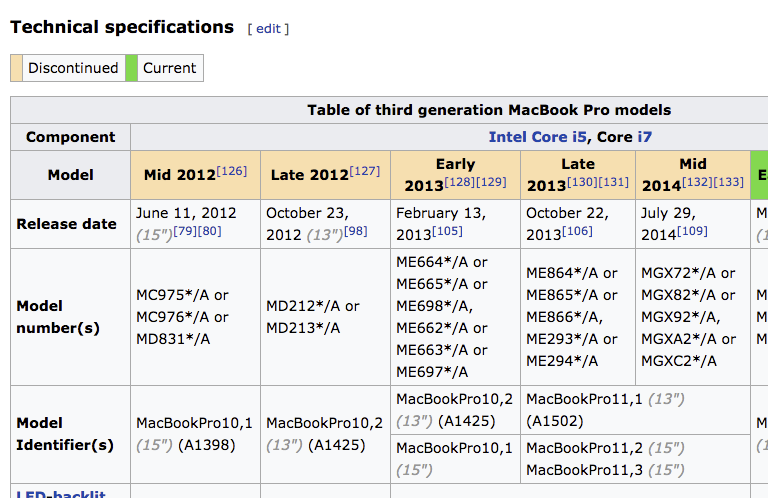768x498 pixels.
Task: Click the July 29, 2014 release date
Action: 669,224
